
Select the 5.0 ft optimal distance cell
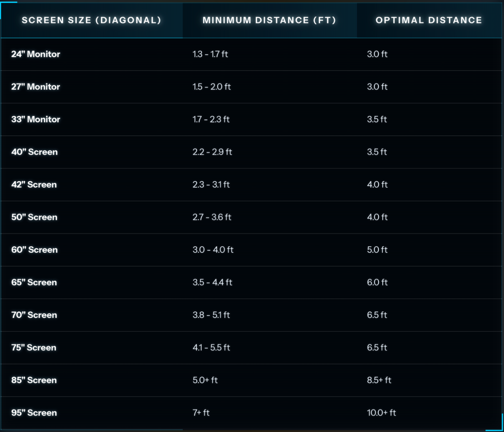(377, 250)
